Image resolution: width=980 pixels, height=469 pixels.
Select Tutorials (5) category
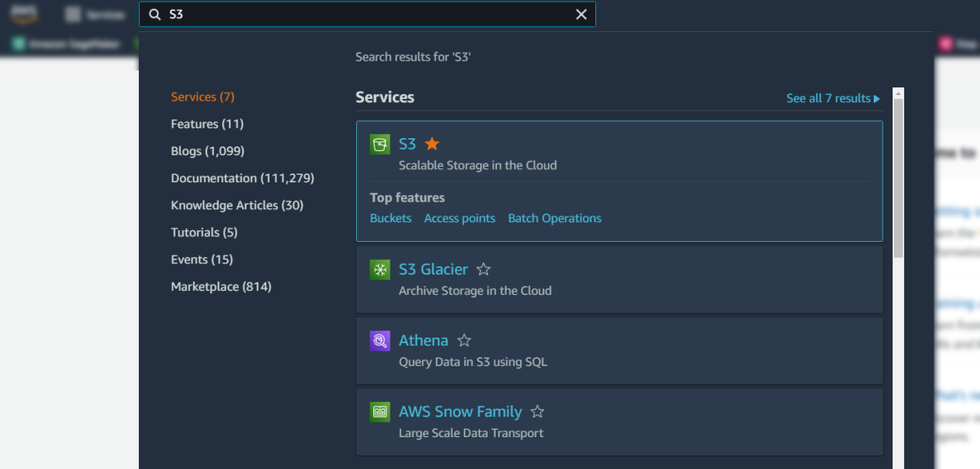coord(204,232)
